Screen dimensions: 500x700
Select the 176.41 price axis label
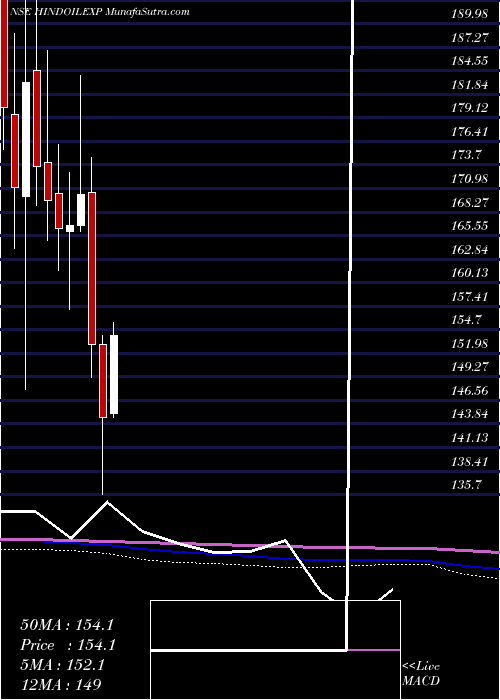tap(470, 132)
